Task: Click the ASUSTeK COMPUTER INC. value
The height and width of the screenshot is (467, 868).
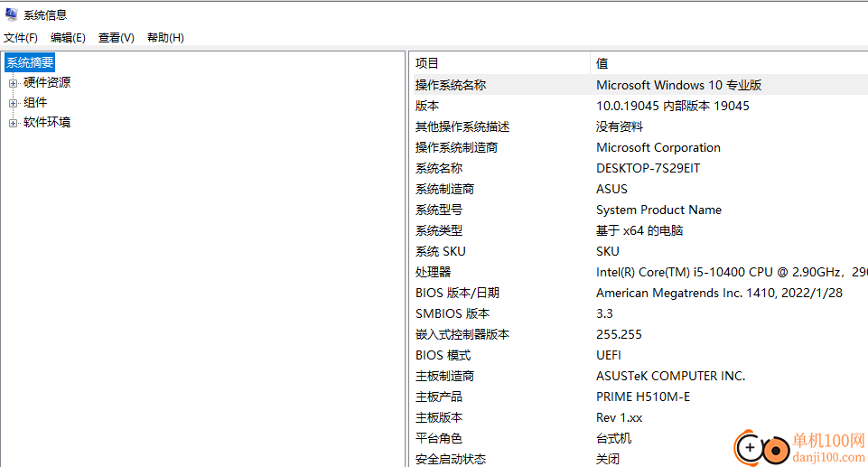Action: click(670, 376)
